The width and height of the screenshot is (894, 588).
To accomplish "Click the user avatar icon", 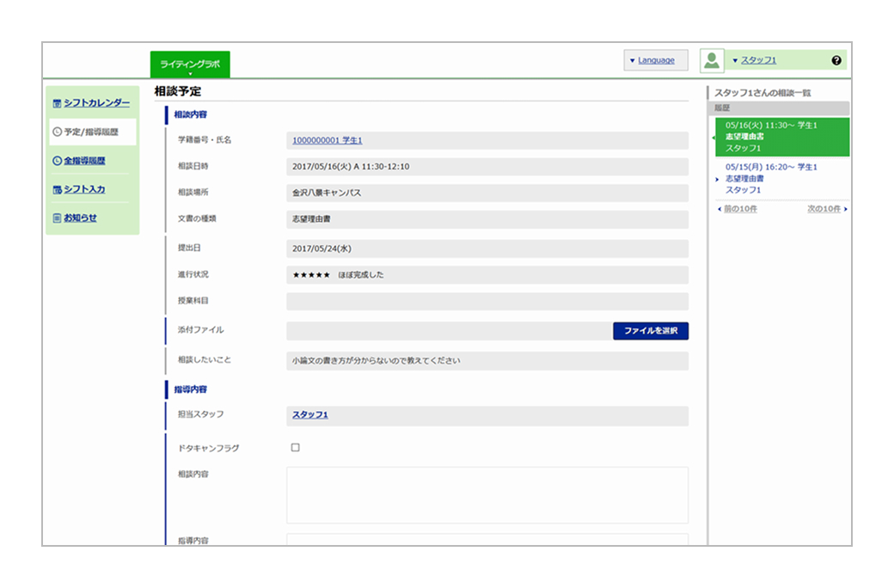I will (712, 60).
